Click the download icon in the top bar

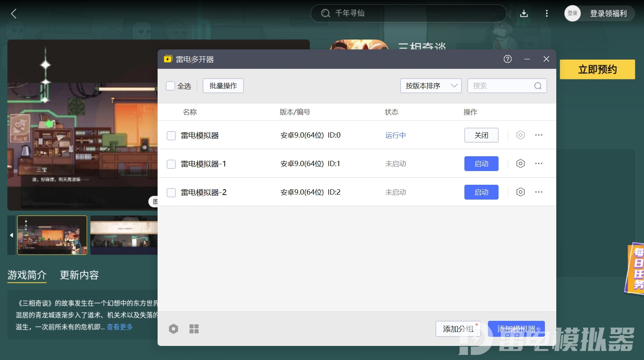coord(524,13)
